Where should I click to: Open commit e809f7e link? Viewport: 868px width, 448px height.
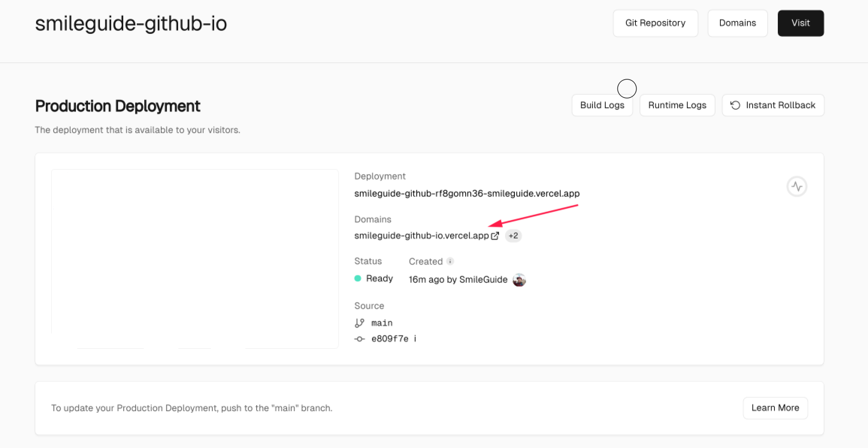tap(390, 339)
